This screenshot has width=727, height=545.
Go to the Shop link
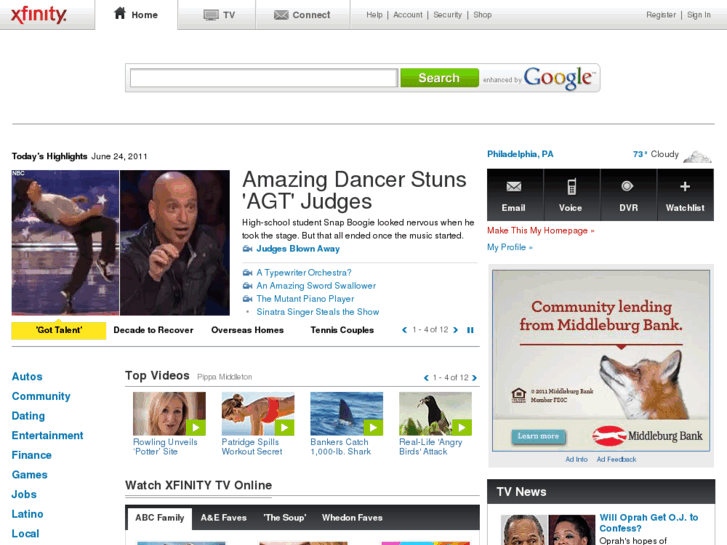click(x=482, y=15)
